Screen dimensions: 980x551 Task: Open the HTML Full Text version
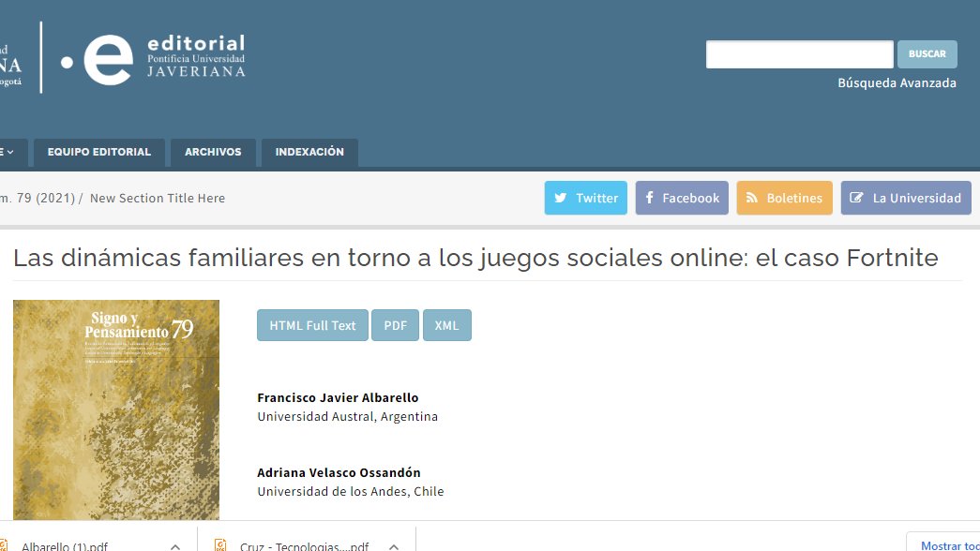[312, 325]
